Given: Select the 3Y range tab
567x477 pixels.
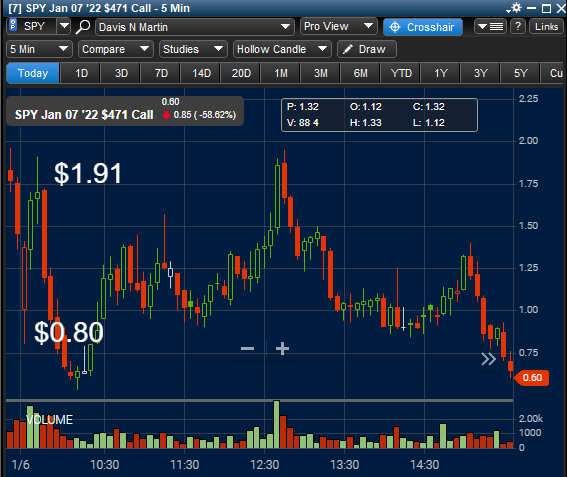Looking at the screenshot, I should 480,73.
